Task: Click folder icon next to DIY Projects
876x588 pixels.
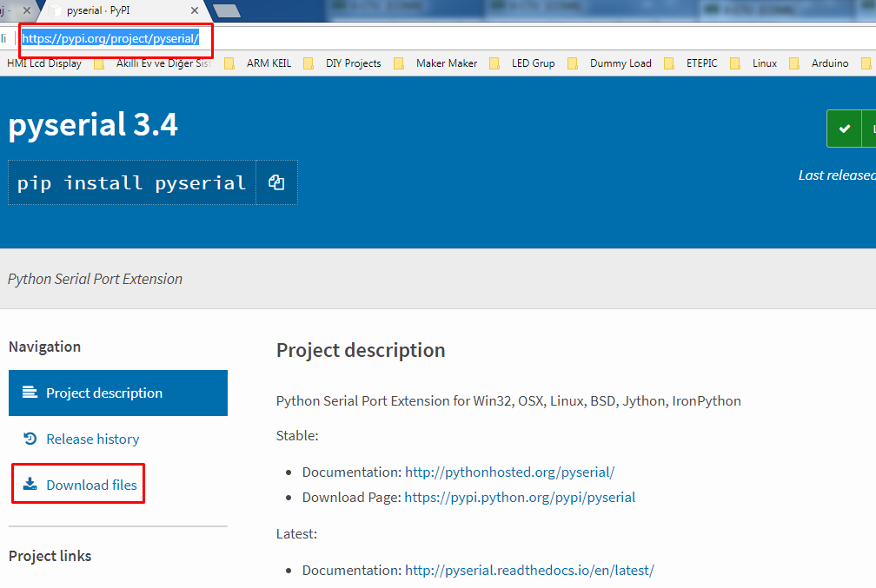Action: [309, 63]
